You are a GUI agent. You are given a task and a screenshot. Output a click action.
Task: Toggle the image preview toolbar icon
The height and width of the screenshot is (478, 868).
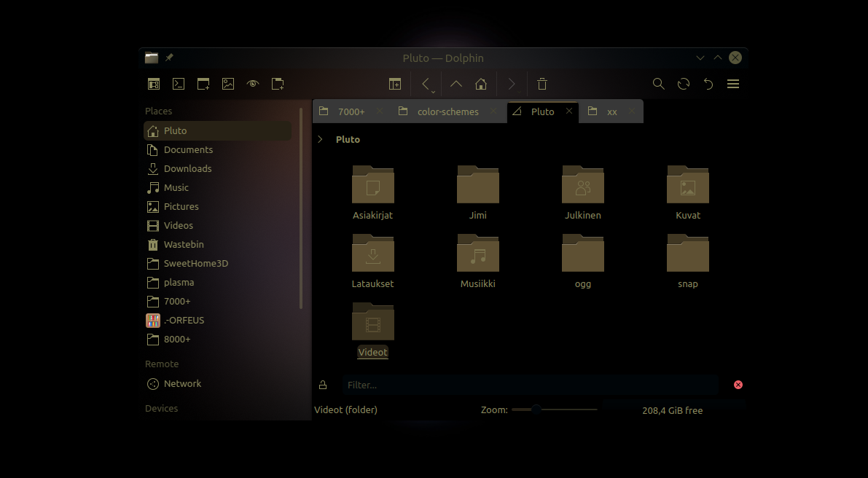228,84
